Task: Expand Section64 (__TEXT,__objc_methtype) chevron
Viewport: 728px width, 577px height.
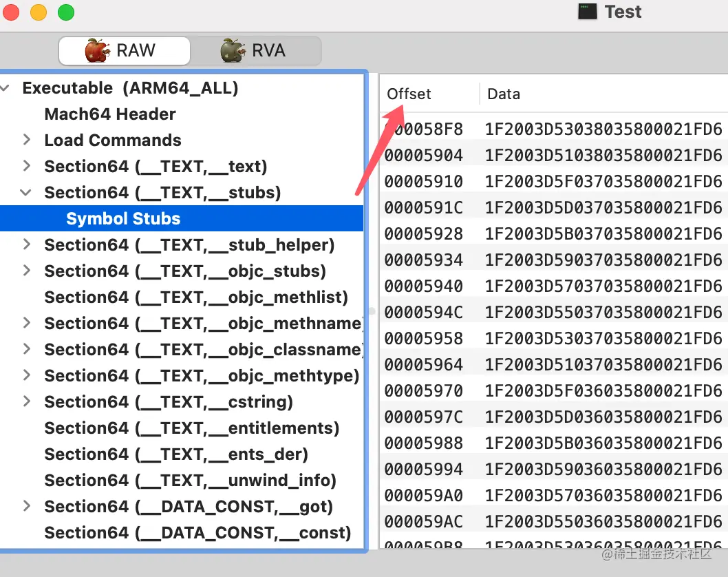Action: point(27,375)
